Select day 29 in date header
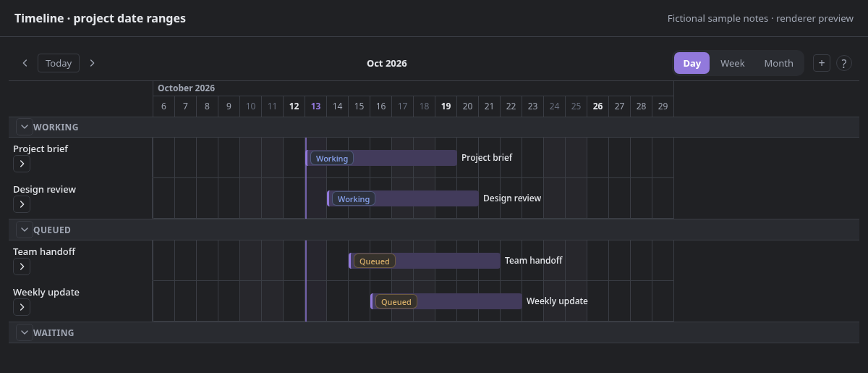 [663, 106]
